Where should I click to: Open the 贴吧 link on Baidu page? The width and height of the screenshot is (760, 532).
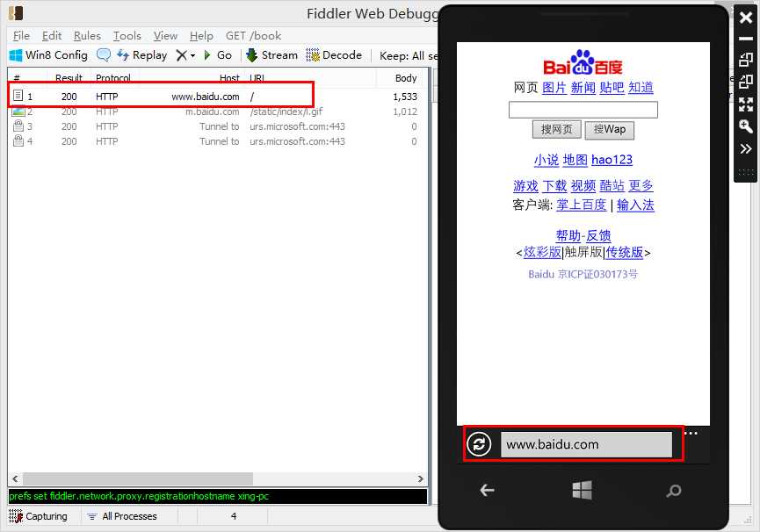point(612,88)
